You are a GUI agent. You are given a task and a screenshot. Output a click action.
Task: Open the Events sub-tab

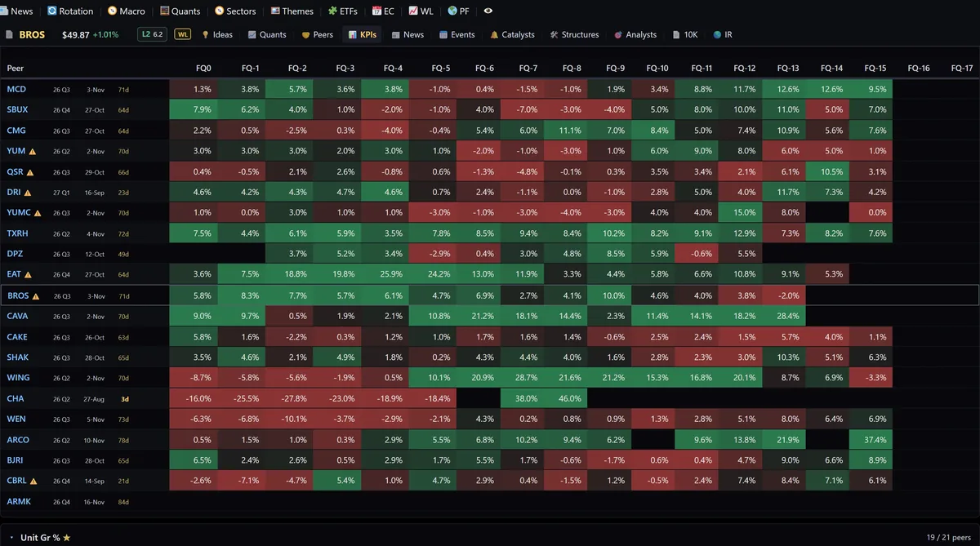[x=457, y=35]
